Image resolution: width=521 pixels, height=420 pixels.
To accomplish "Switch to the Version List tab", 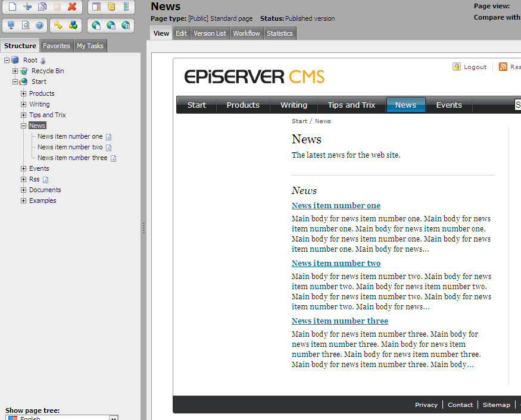I will pos(210,33).
